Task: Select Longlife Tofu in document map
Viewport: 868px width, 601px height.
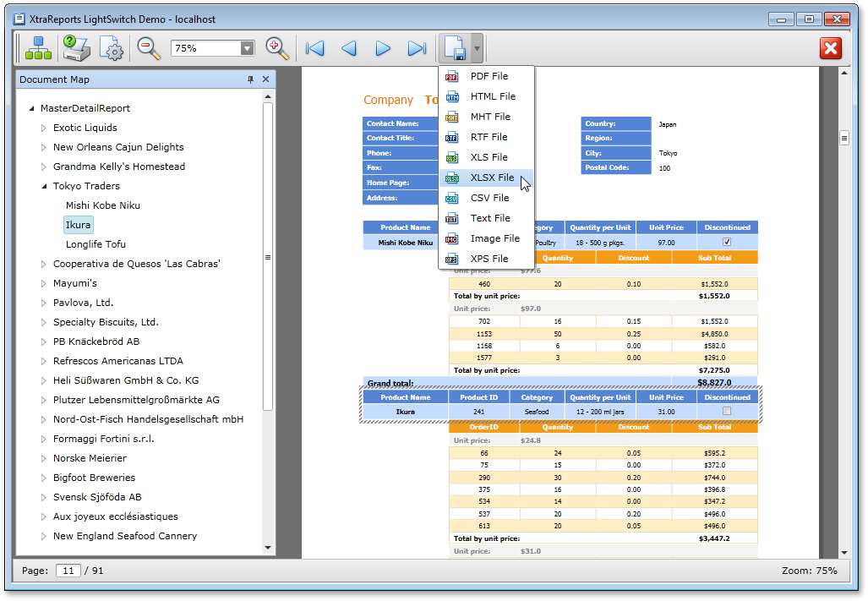Action: coord(96,244)
